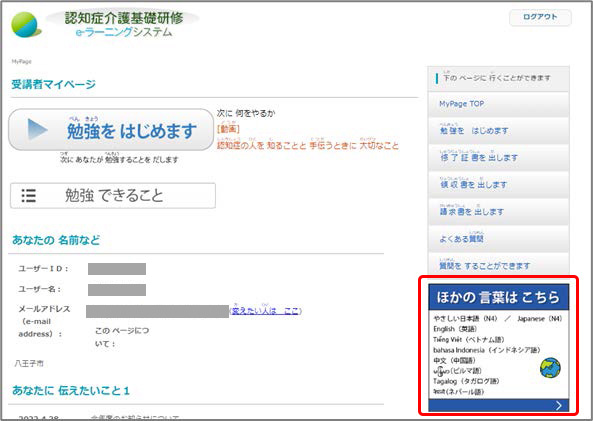This screenshot has width=593, height=421.
Task: Open the orange 認知症の人を 知ること lesson link
Action: tap(308, 145)
